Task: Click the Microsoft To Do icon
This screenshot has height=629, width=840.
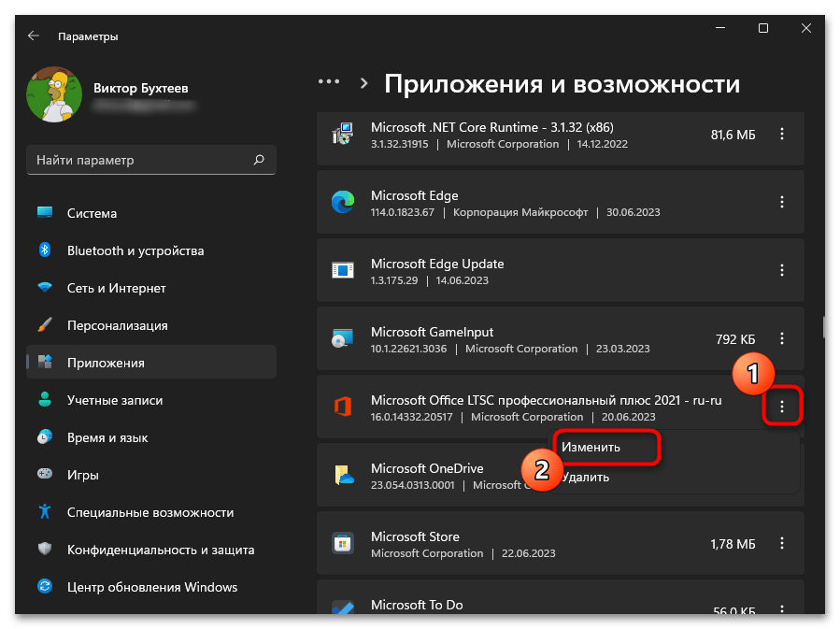Action: click(x=343, y=608)
